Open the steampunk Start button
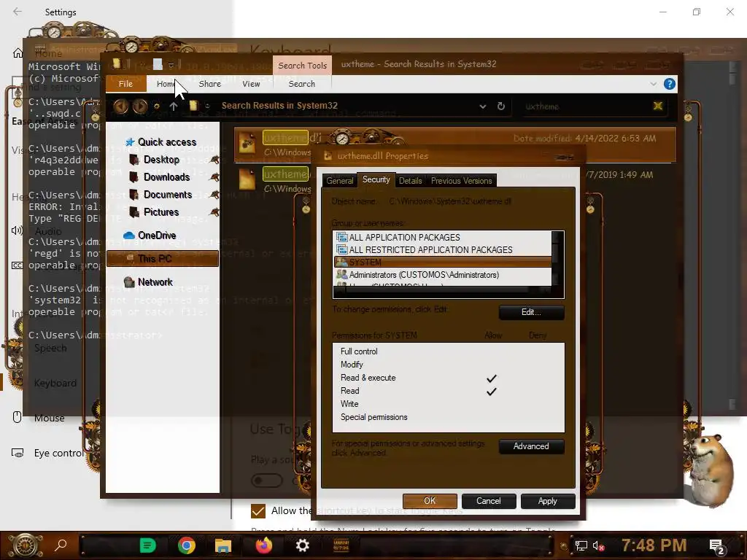Screen dimensions: 747x560 pos(25,545)
